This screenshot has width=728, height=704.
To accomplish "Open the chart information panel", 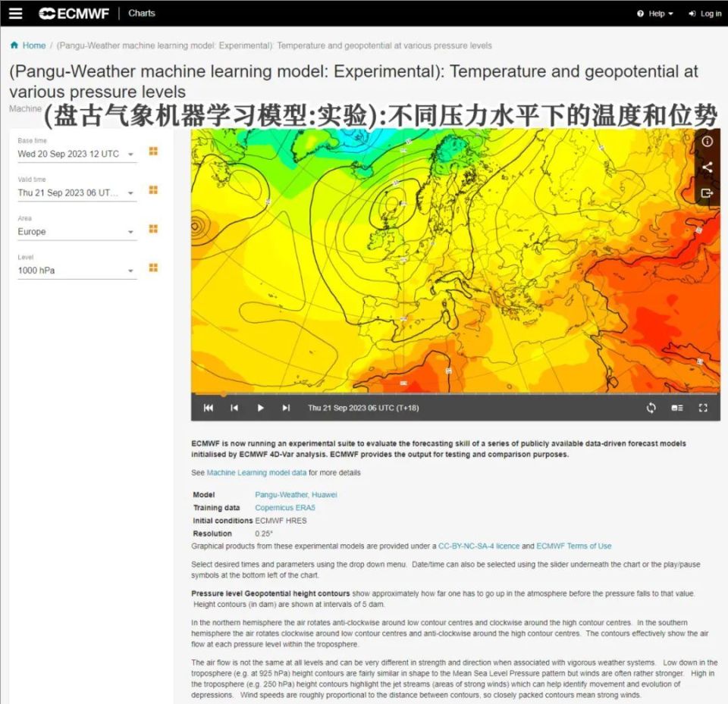I will click(708, 142).
